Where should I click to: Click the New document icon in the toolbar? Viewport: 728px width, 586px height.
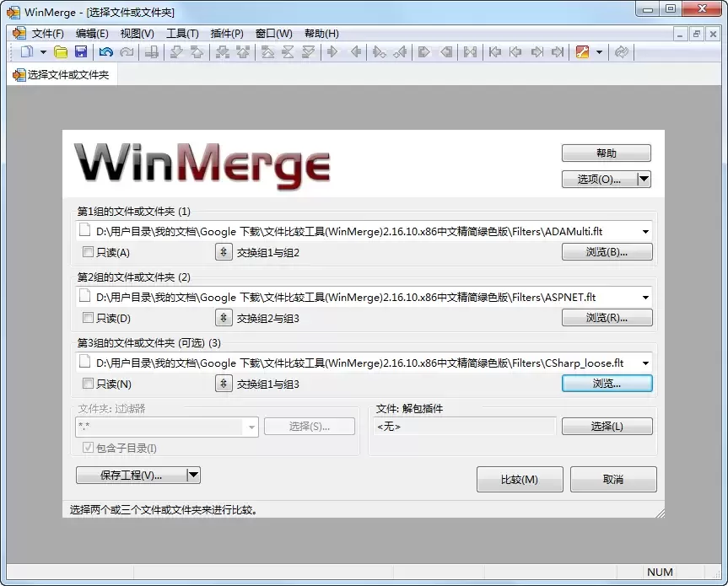25,51
